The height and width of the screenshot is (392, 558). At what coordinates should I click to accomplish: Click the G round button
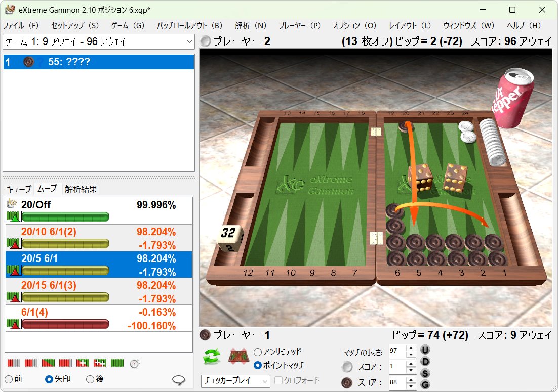[425, 385]
